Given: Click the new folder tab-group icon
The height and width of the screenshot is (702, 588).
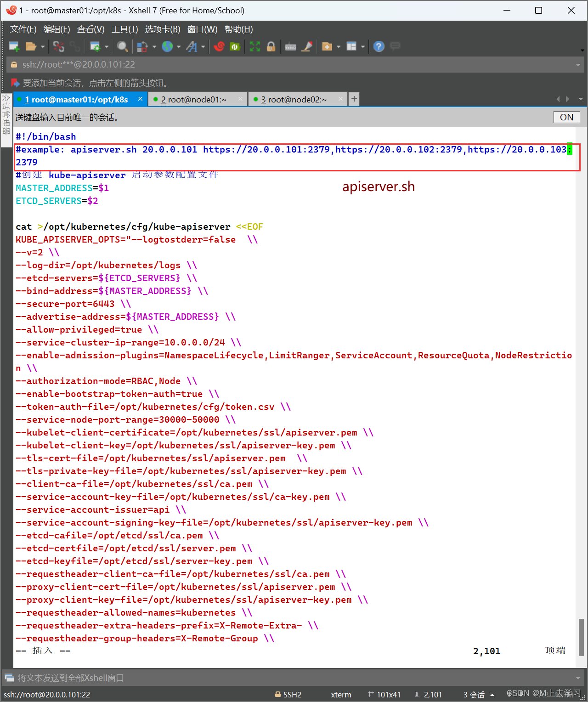Looking at the screenshot, I should point(327,46).
